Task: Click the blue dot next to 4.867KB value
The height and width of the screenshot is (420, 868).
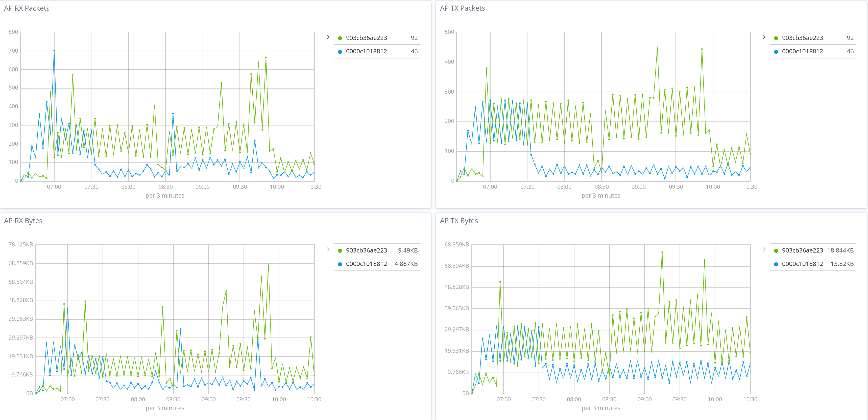Action: click(340, 264)
